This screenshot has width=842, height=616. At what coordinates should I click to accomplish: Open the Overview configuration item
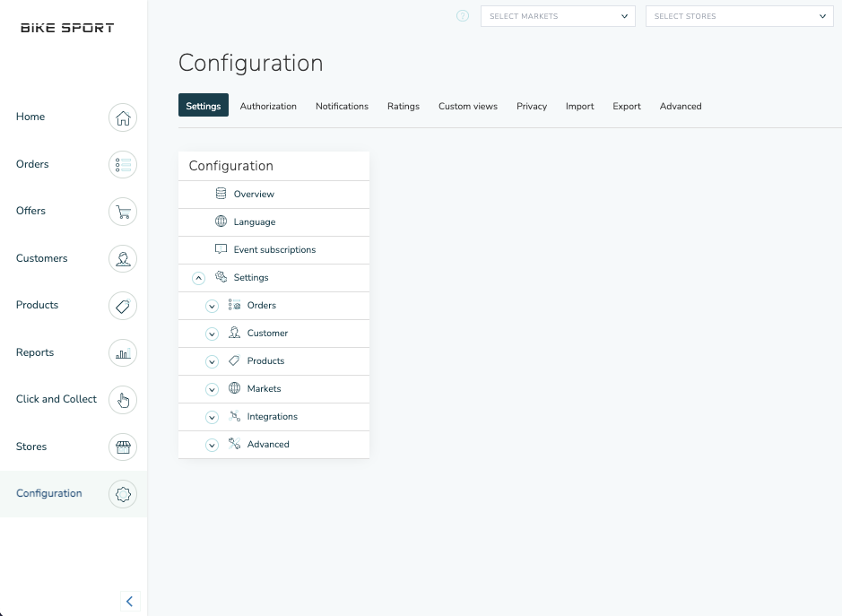tap(254, 195)
